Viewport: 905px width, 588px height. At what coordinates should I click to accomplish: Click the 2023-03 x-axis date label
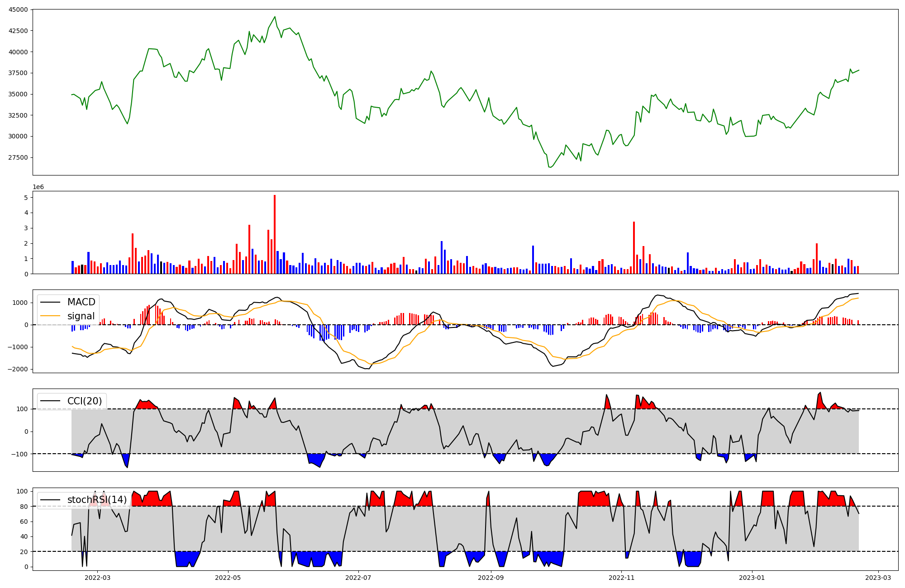tap(878, 578)
